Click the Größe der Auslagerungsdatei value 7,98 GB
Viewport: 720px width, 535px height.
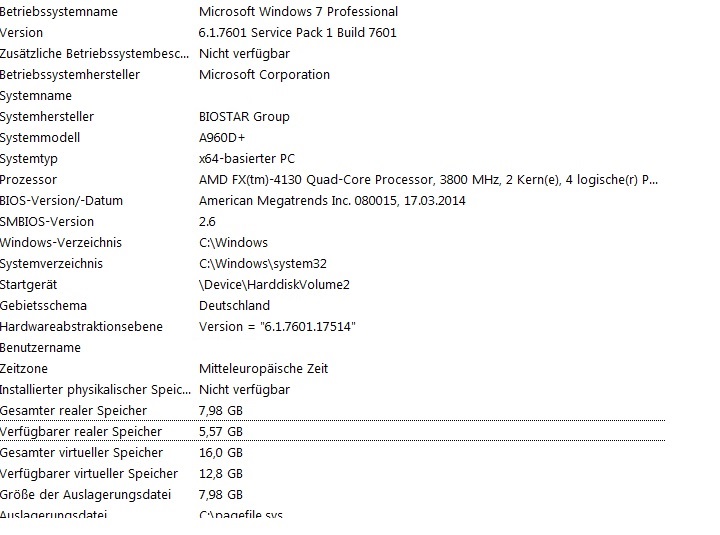coord(221,495)
